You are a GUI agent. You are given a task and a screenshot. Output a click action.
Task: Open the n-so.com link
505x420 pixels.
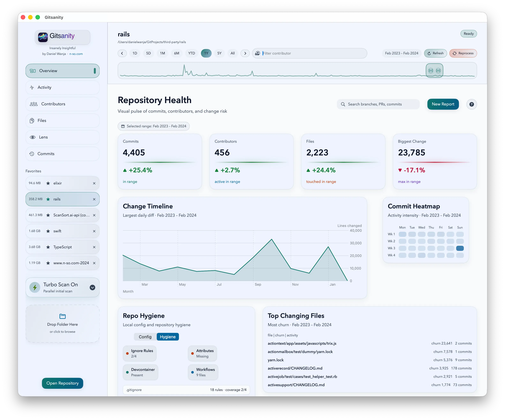[x=76, y=54]
